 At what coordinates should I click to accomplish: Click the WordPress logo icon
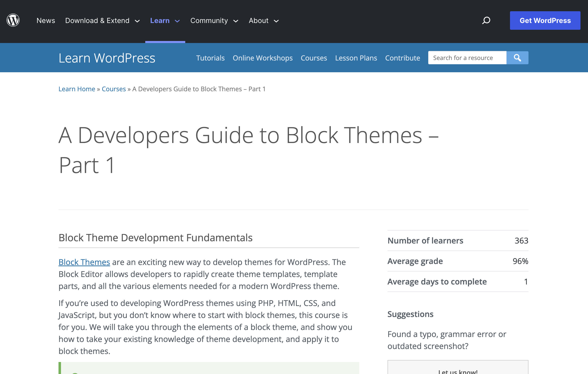pyautogui.click(x=13, y=20)
